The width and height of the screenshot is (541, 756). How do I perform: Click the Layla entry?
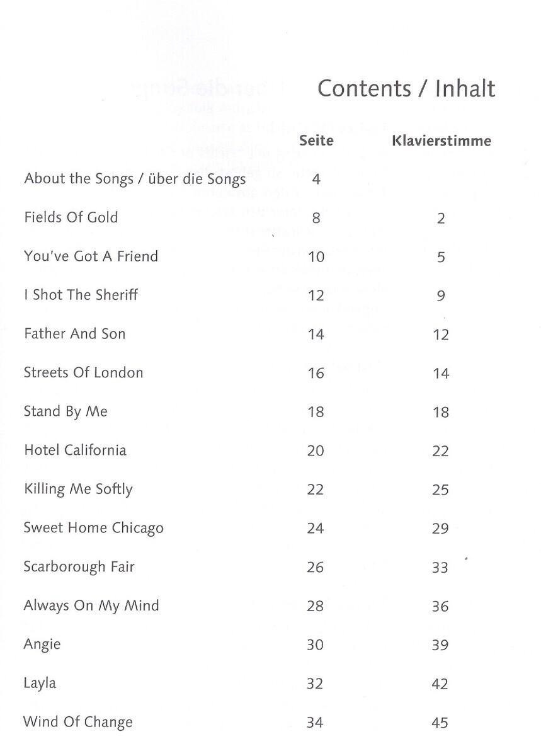click(x=40, y=684)
